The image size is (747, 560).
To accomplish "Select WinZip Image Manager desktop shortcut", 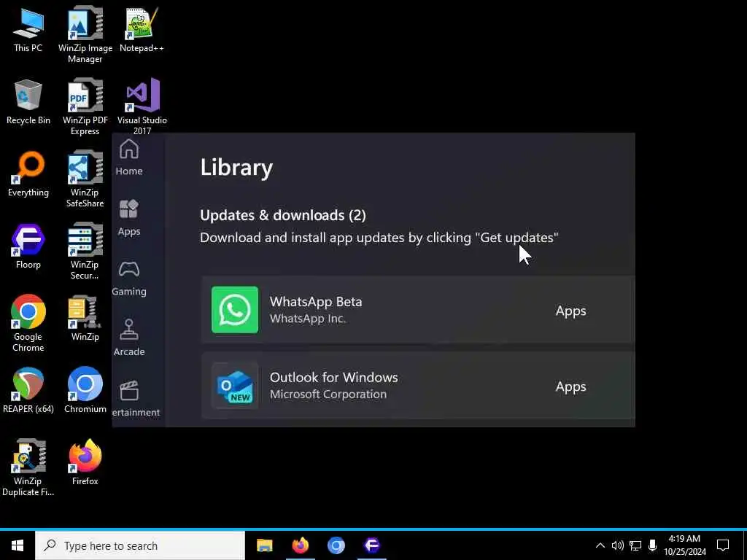I will tap(85, 35).
